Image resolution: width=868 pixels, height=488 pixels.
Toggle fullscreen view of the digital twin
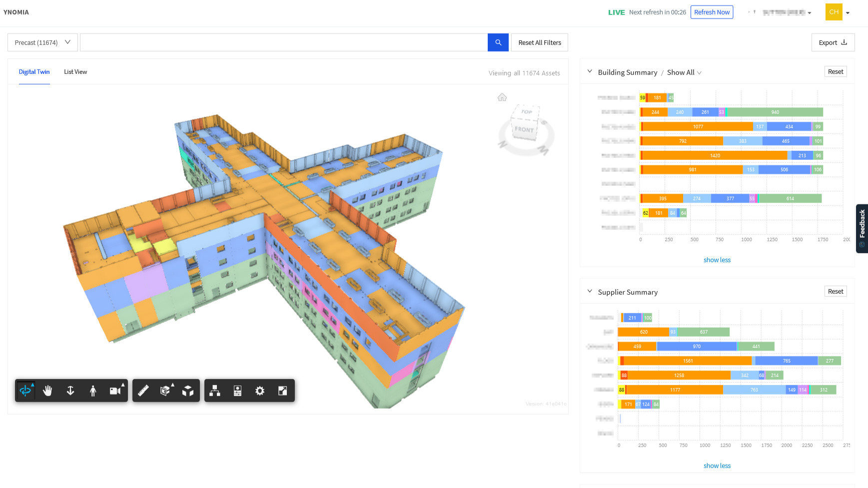pyautogui.click(x=282, y=391)
